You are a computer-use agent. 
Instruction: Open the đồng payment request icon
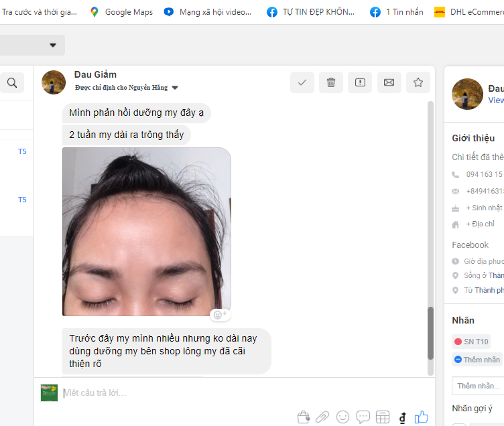click(x=402, y=417)
